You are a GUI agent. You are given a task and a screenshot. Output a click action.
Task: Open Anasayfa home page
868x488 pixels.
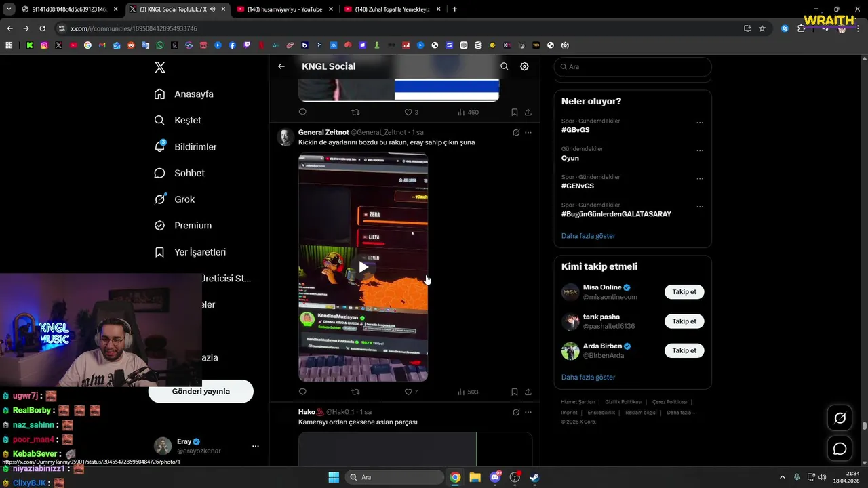(184, 94)
